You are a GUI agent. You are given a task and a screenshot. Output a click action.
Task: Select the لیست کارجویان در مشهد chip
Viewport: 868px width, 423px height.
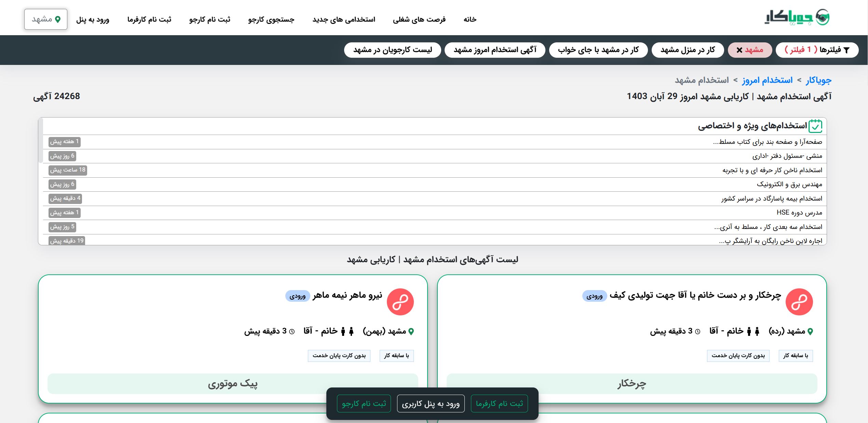pos(393,50)
